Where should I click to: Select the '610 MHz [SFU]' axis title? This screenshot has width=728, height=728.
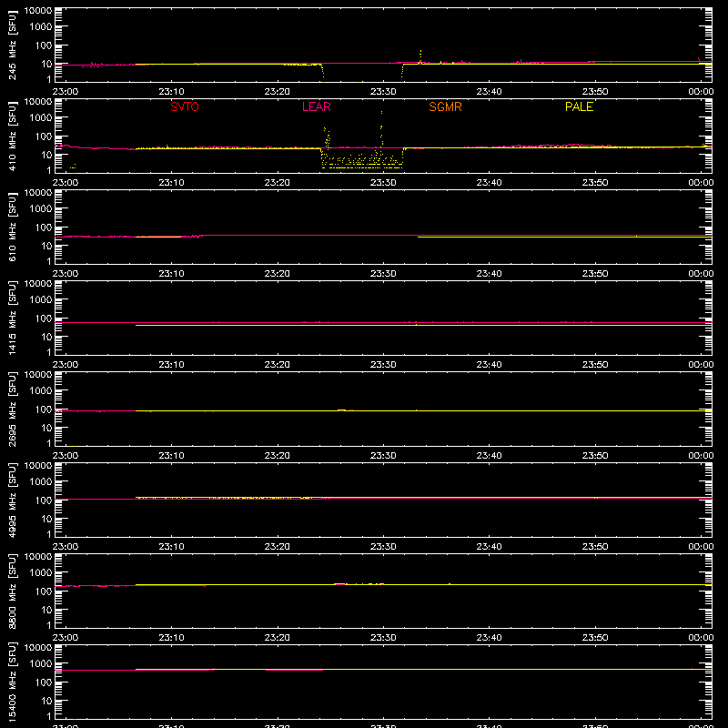tap(12, 227)
